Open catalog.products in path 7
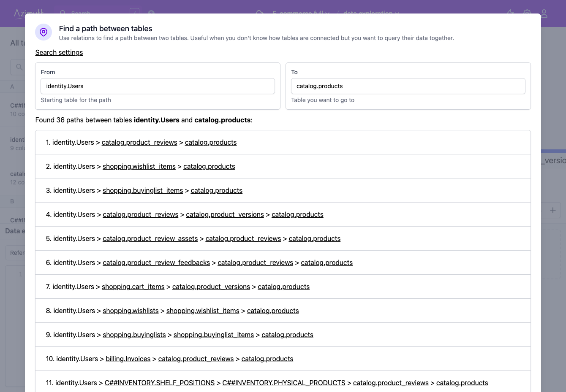Viewport: 566px width, 392px height. pos(284,287)
